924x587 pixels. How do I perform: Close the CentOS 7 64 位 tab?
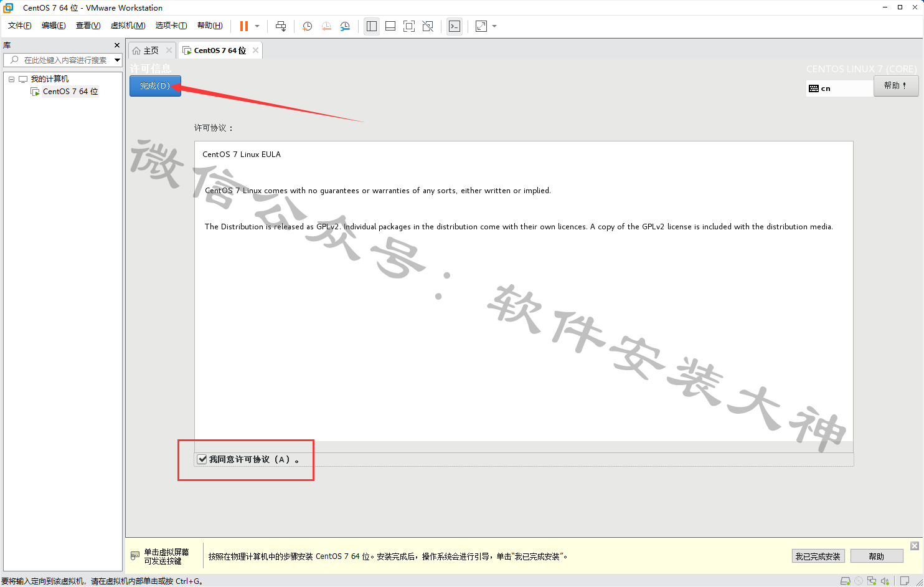(x=255, y=50)
